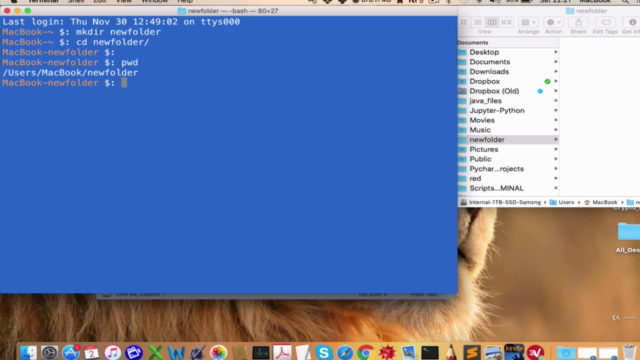
Task: Launch the App Store from the Dock
Action: pyautogui.click(x=71, y=352)
